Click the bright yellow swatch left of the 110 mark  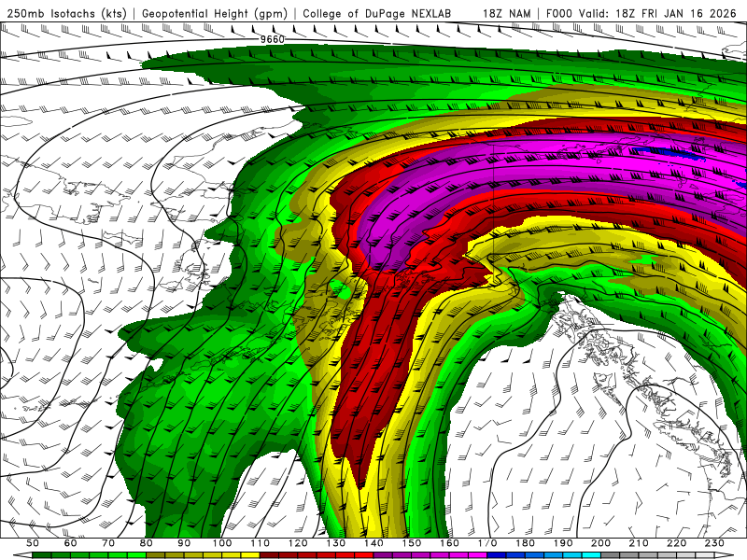(x=250, y=555)
